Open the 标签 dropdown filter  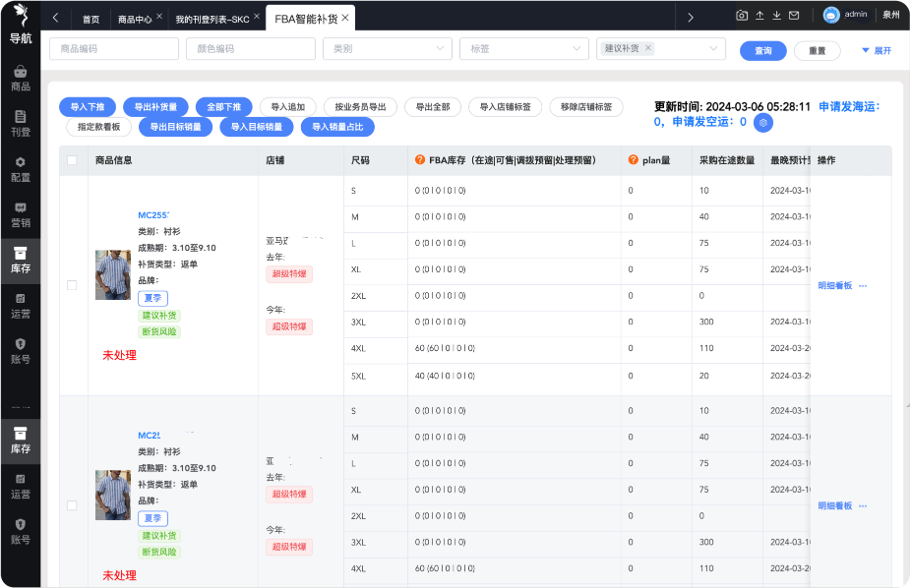524,49
